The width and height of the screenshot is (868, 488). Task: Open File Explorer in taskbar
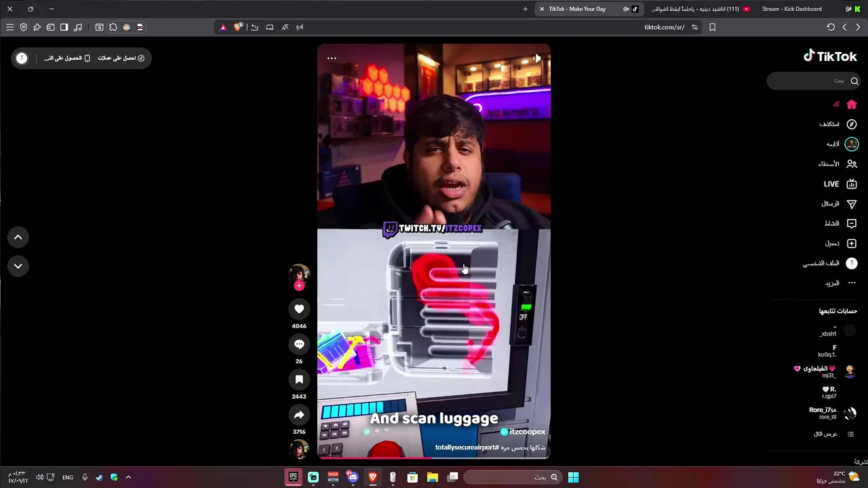click(x=432, y=477)
